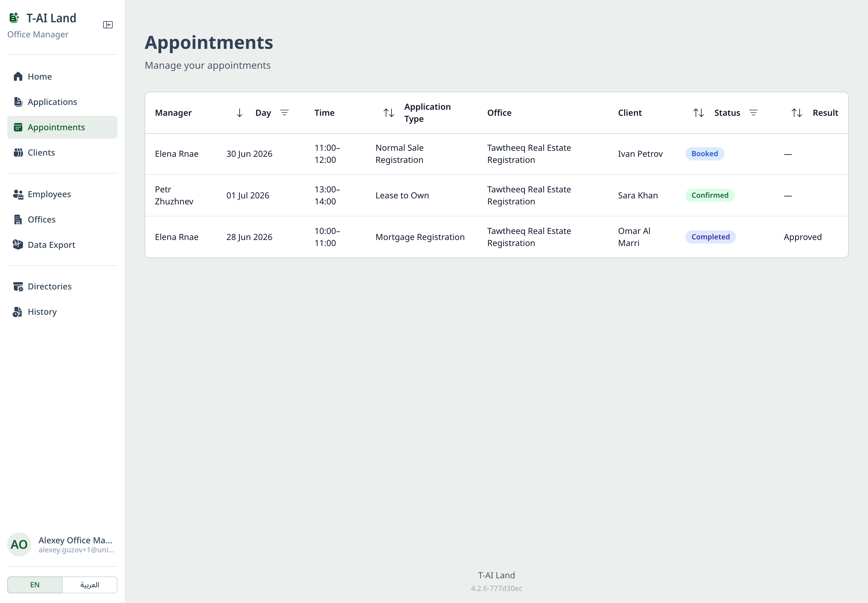Click Elena Rnae in the Omar Al Marri row

tap(177, 237)
